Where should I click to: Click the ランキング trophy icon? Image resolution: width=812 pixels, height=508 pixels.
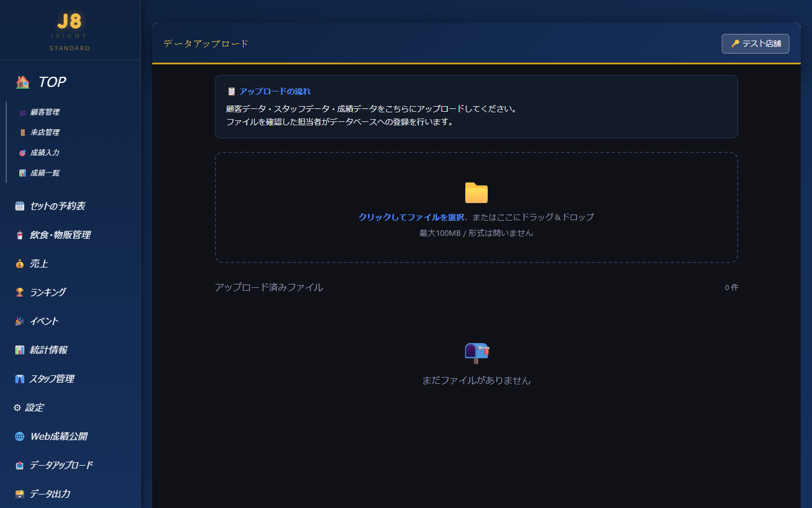pyautogui.click(x=20, y=292)
